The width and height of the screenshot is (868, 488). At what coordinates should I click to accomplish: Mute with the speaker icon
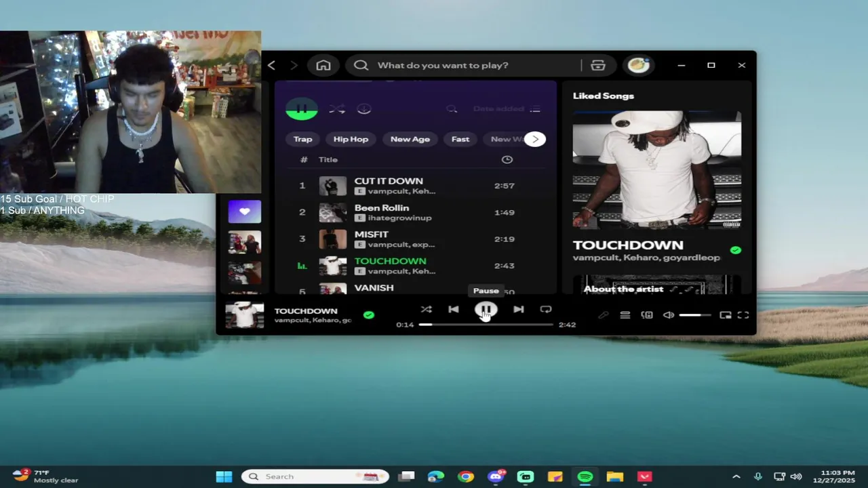point(669,315)
